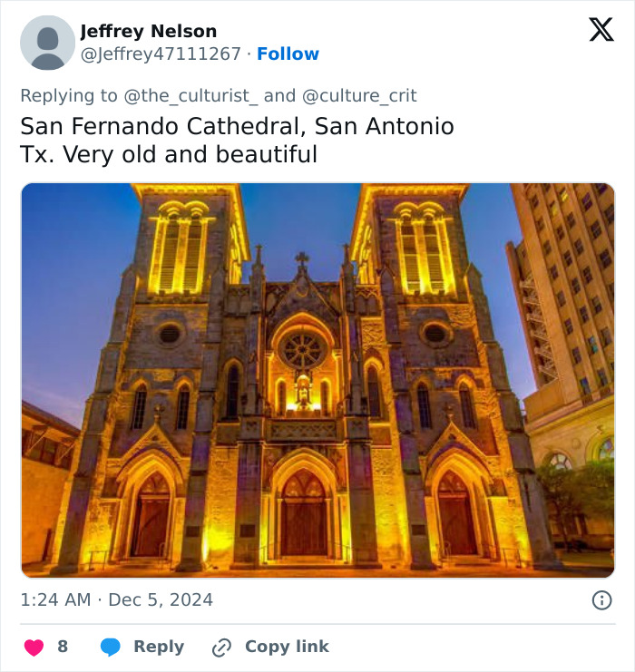The image size is (635, 672).
Task: Click the chain link icon
Action: point(221,647)
